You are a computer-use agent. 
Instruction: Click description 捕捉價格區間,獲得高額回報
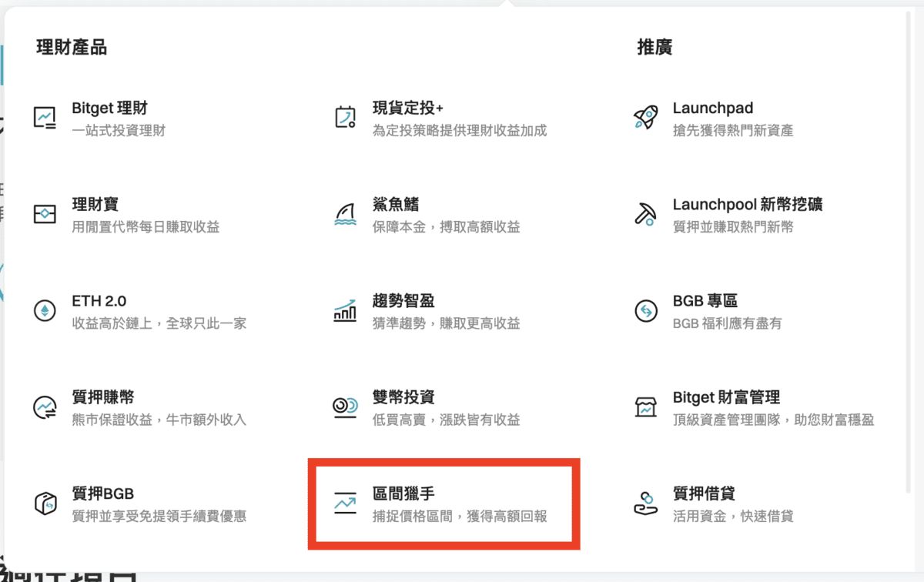click(x=460, y=516)
